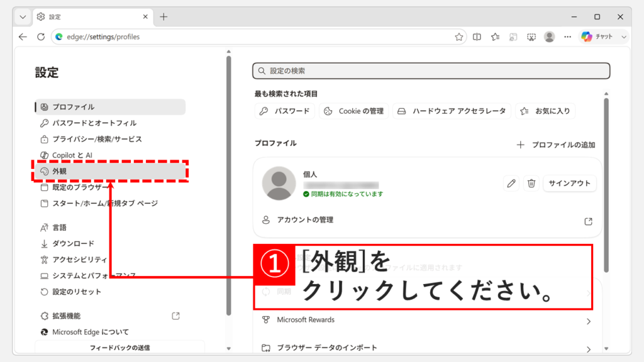Open アカウントの管理 row
Viewport: 644px width, 362px height.
tap(428, 221)
